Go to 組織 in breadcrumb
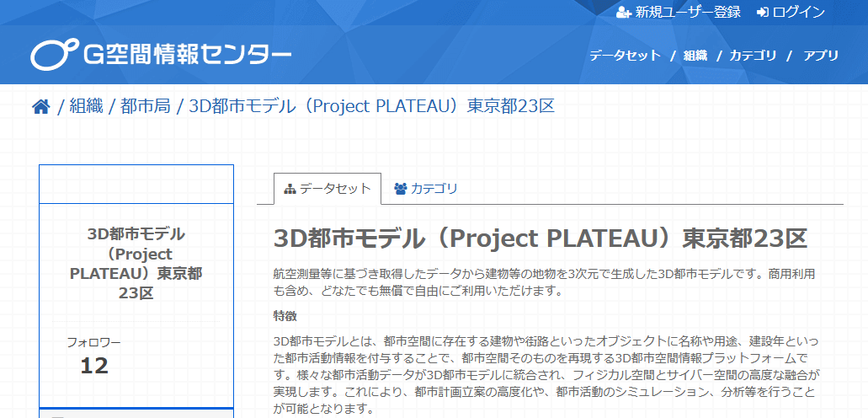 click(x=87, y=106)
